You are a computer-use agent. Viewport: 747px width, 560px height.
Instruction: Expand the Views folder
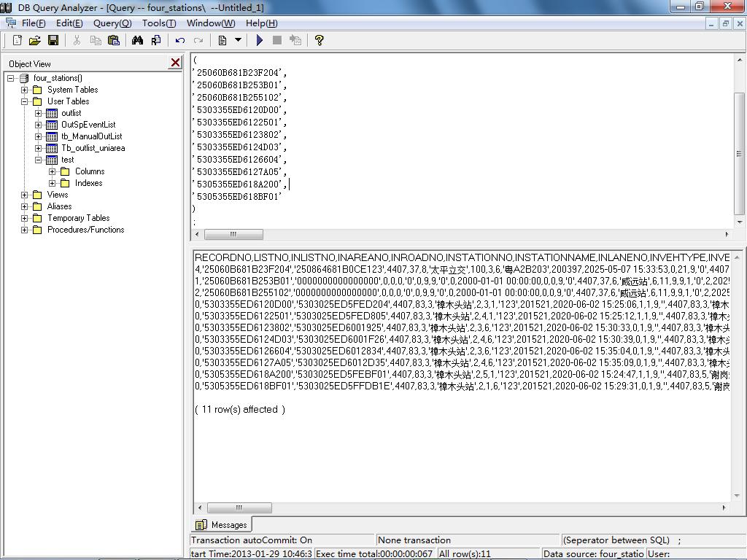tap(24, 195)
